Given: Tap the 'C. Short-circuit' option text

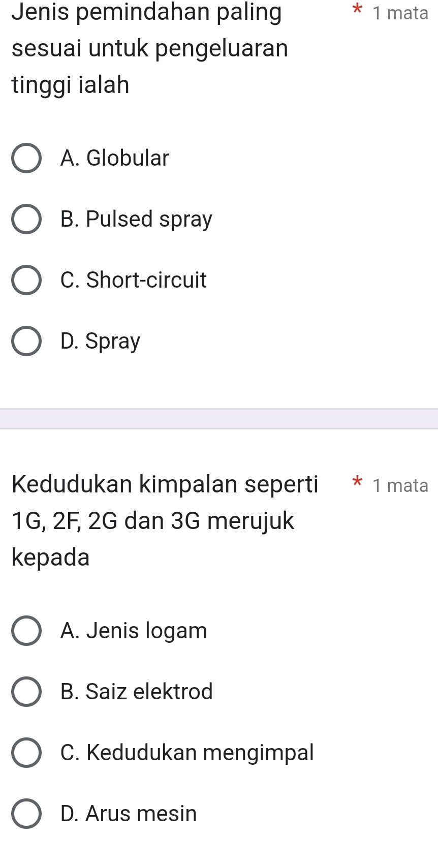Looking at the screenshot, I should pyautogui.click(x=133, y=280).
